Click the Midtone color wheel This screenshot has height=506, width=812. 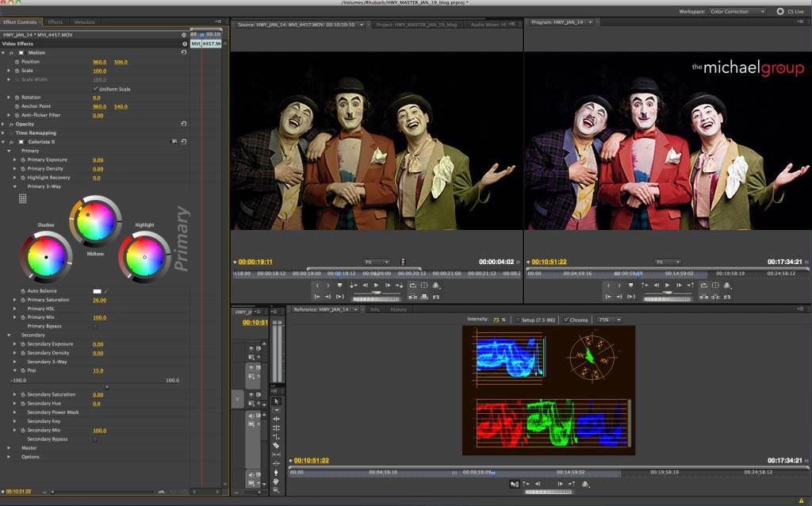(x=94, y=219)
